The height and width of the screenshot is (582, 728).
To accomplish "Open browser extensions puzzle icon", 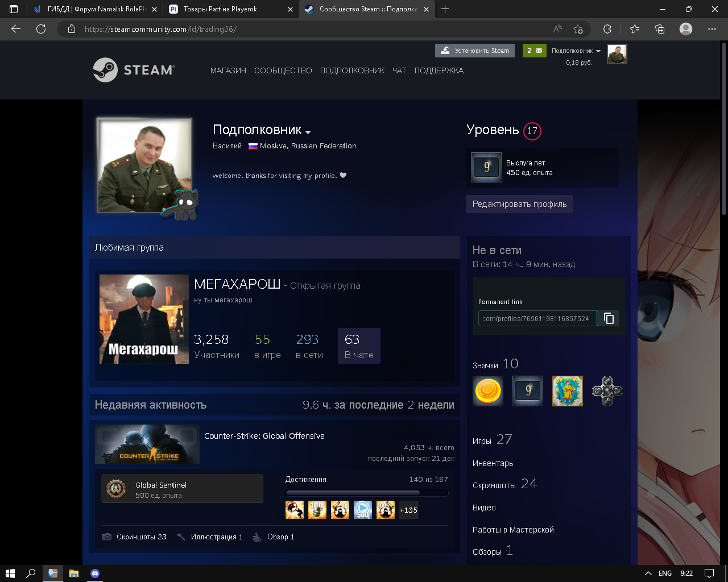I will [x=607, y=29].
